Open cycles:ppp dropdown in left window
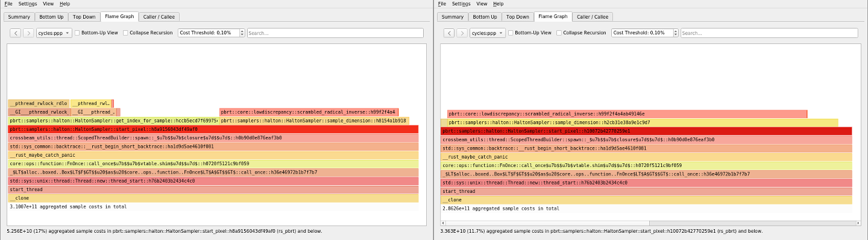Viewport: 868px width, 240px height. click(54, 33)
